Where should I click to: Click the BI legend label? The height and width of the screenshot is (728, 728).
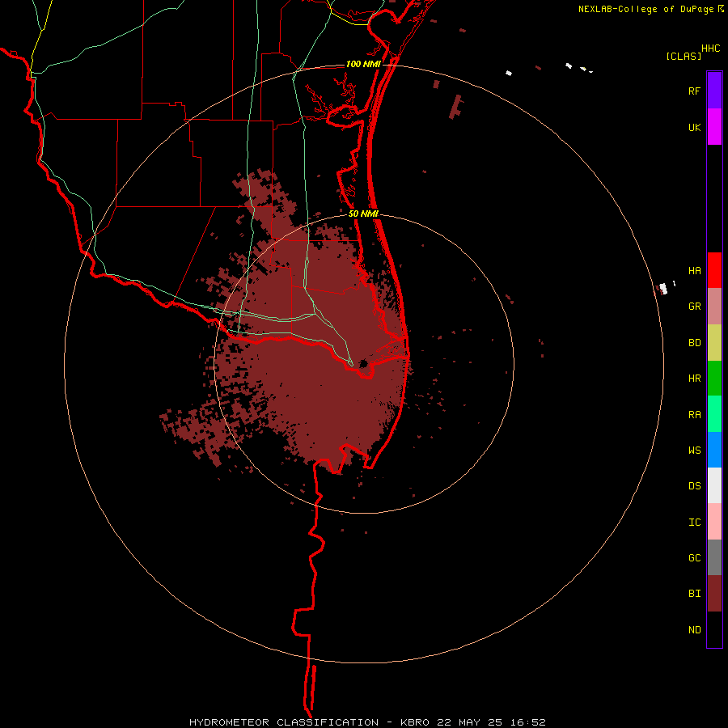pos(695,594)
